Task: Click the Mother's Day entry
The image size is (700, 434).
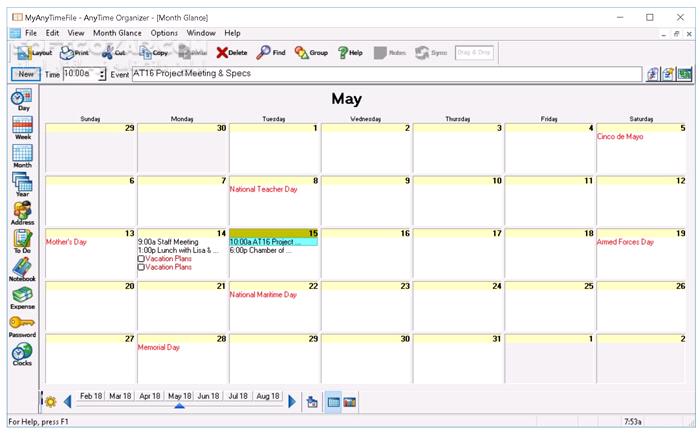Action: click(x=66, y=242)
